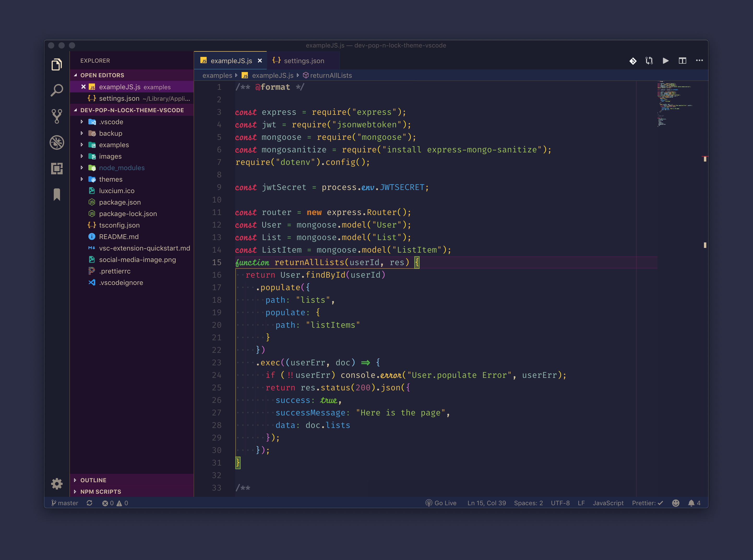Open the Bookmarks view in activity bar
Screen dimensions: 753x560
tap(57, 195)
